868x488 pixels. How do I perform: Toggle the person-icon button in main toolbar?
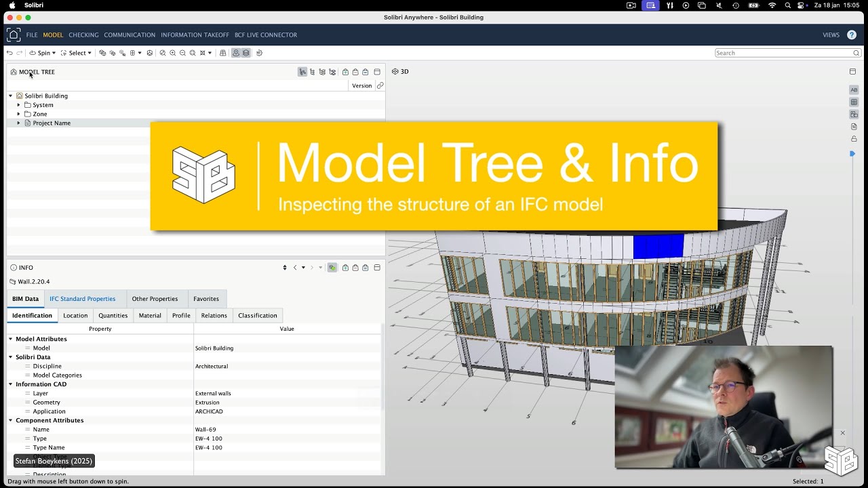[x=236, y=53]
